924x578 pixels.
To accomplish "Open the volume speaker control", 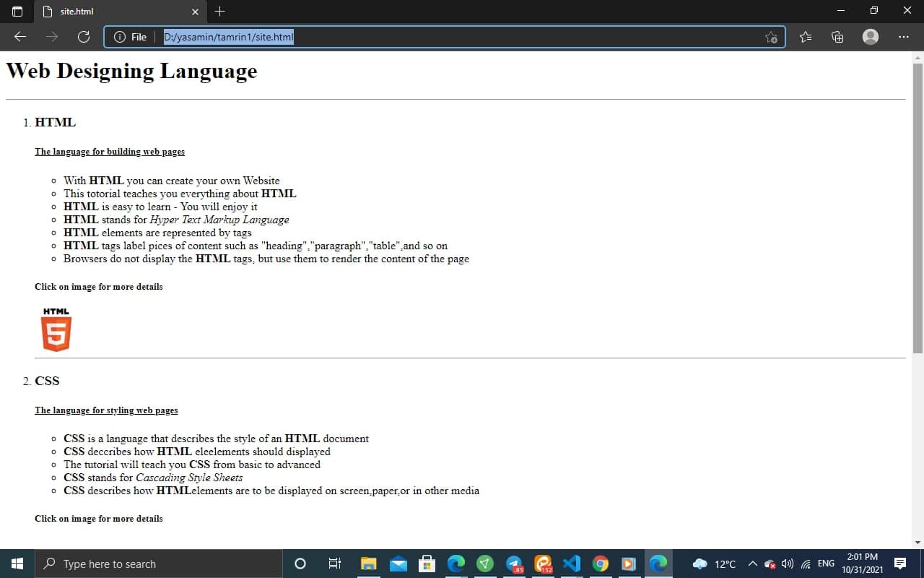I will [x=788, y=564].
